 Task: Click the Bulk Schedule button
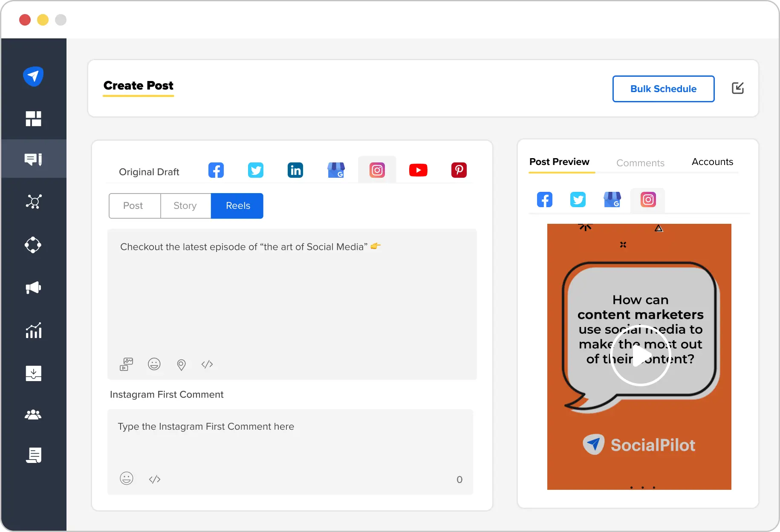pyautogui.click(x=663, y=89)
